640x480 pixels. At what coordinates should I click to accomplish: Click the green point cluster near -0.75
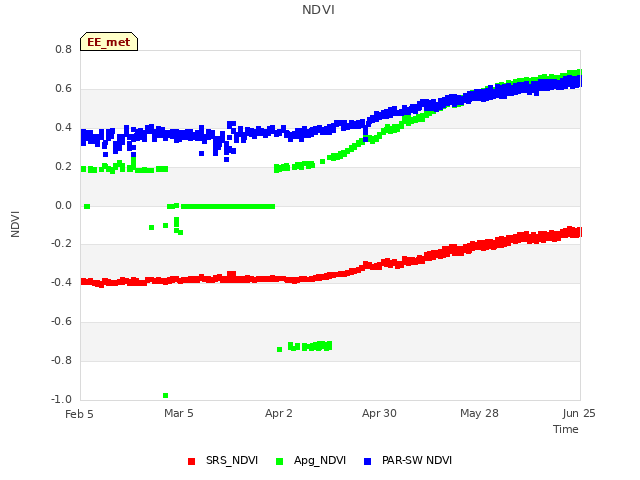[x=310, y=347]
